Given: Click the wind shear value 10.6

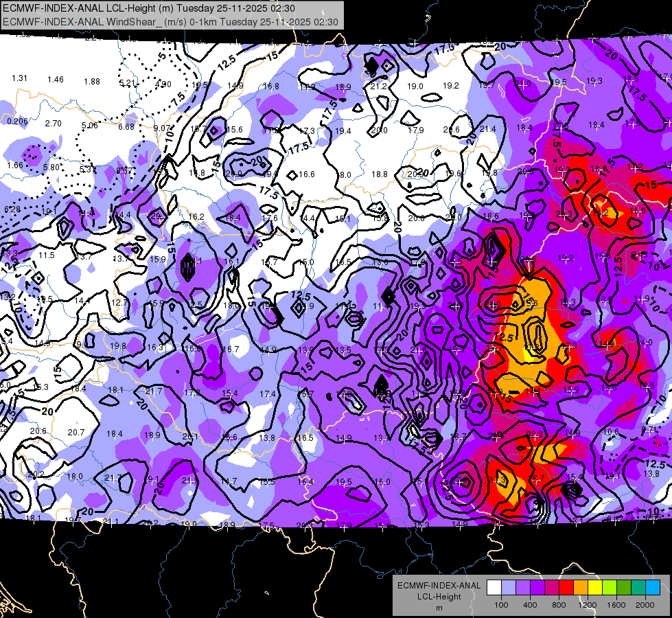Looking at the screenshot, I should pos(611,431).
